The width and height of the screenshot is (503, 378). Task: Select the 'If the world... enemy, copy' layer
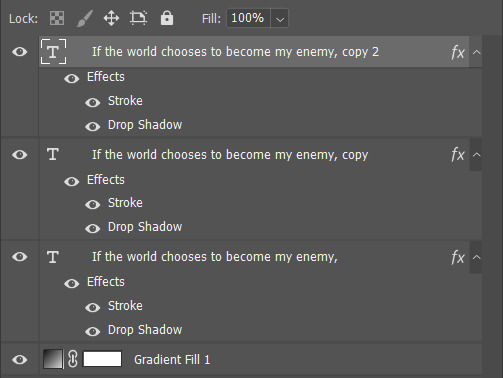coord(230,155)
